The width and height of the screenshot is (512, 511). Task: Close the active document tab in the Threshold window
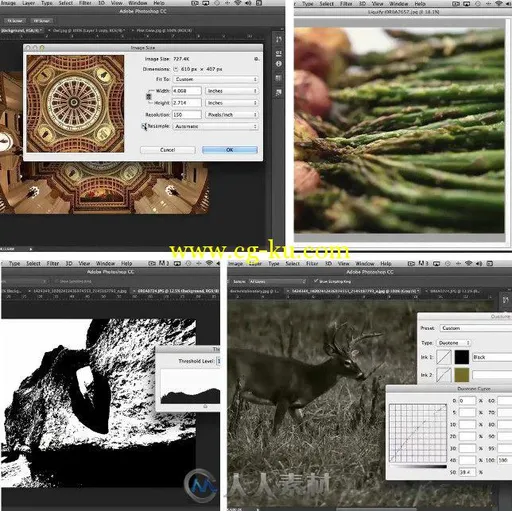pyautogui.click(x=134, y=291)
